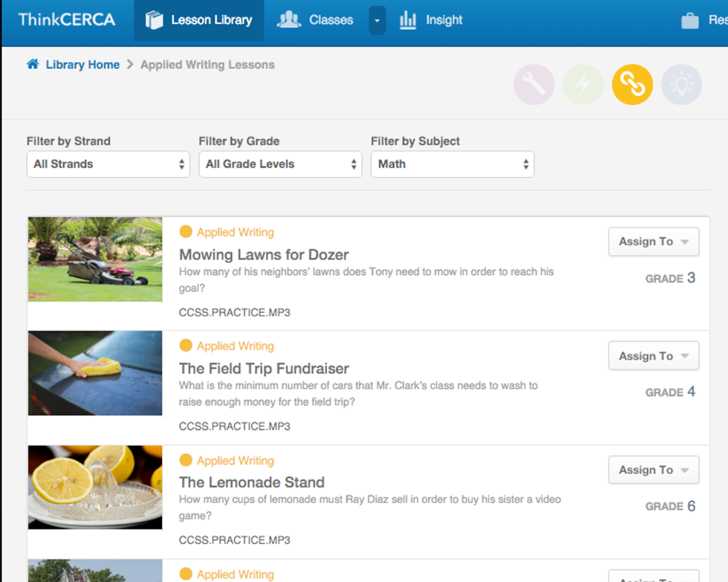
Task: Click the briefcase icon in navbar
Action: coord(690,21)
